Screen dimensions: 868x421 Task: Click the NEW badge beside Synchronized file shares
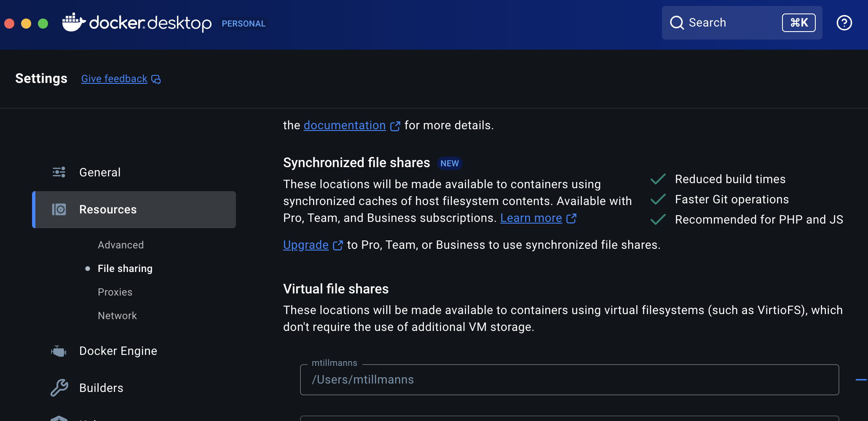[450, 163]
